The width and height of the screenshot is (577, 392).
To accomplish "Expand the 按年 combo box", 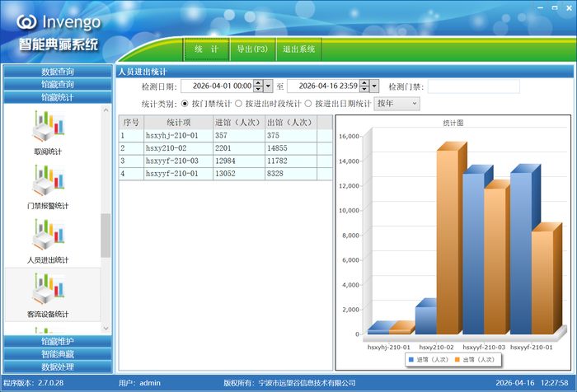I will coord(396,104).
